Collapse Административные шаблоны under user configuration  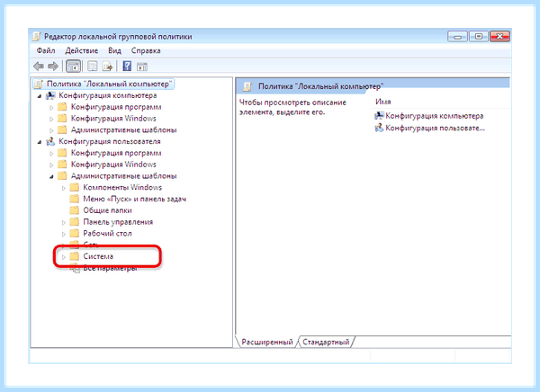(51, 176)
